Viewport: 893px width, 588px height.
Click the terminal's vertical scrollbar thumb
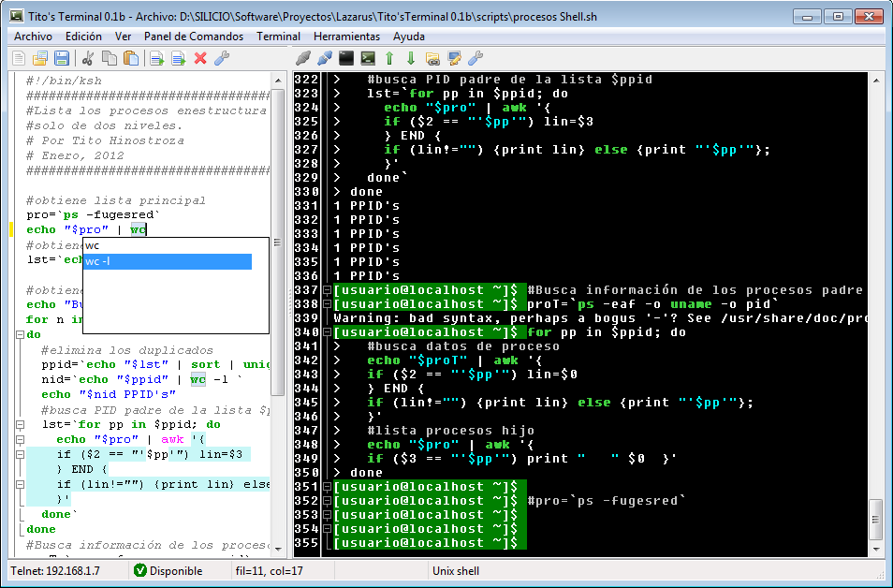875,513
